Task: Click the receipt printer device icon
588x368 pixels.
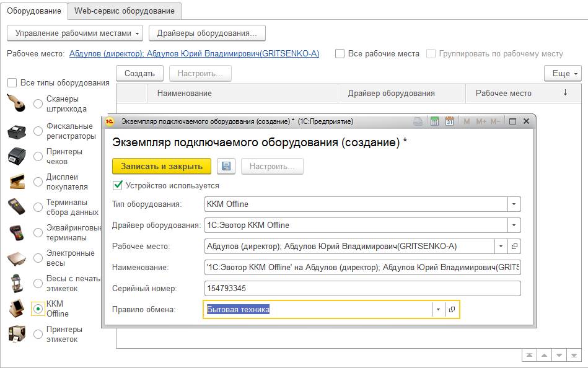Action: coord(17,156)
